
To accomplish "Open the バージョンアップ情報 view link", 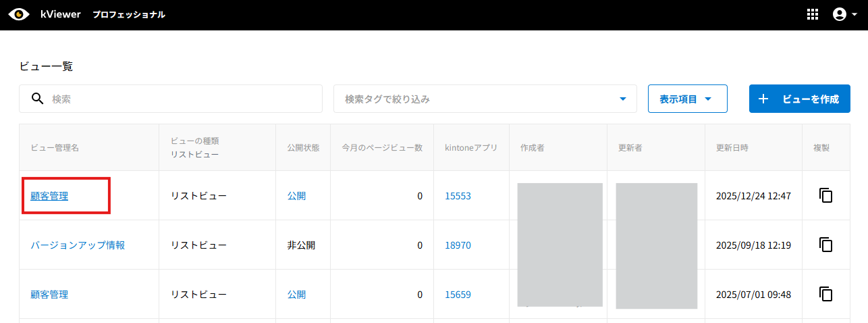I will (78, 245).
